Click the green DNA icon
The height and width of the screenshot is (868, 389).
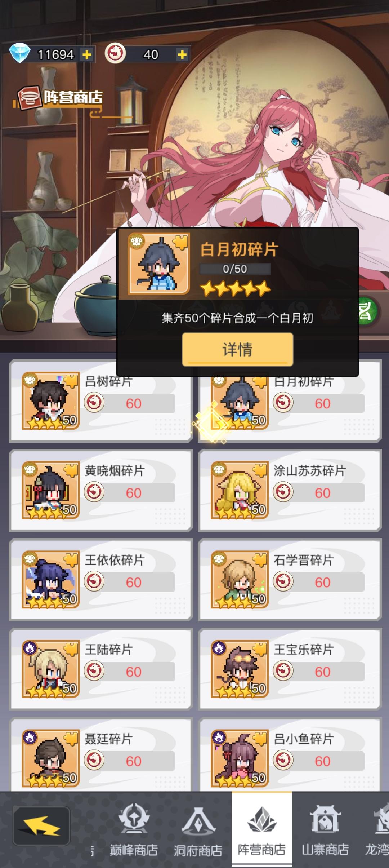pyautogui.click(x=367, y=311)
